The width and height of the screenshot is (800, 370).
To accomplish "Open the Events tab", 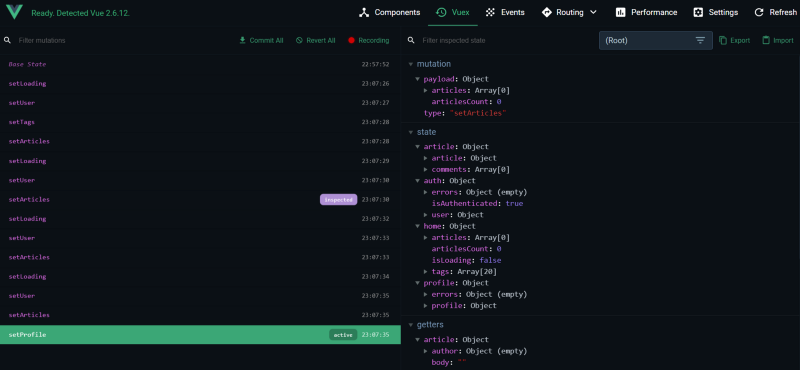I will point(505,12).
